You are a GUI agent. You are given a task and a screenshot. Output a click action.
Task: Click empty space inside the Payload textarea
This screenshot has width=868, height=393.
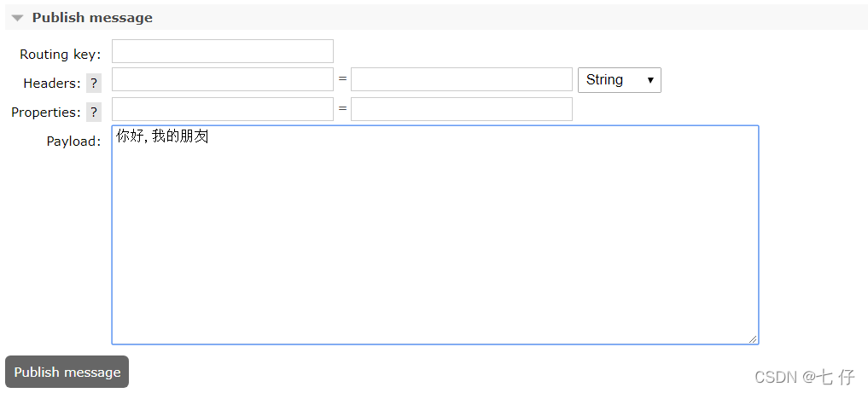click(x=434, y=247)
